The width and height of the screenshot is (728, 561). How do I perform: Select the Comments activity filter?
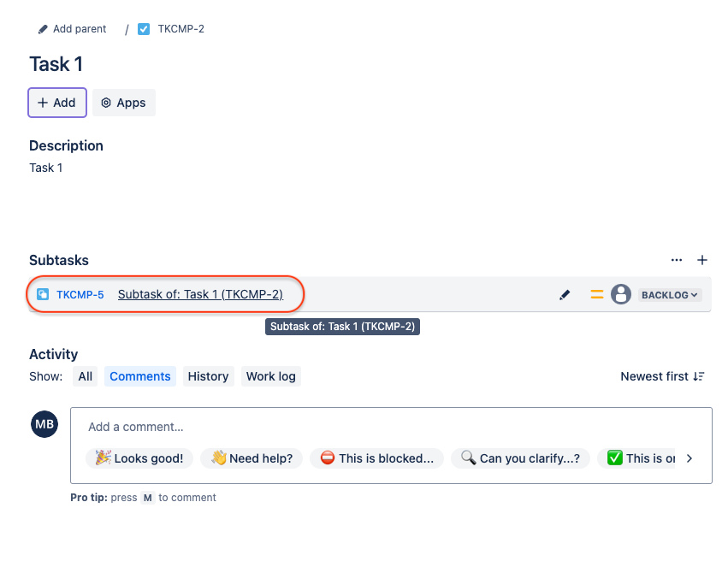click(x=139, y=376)
